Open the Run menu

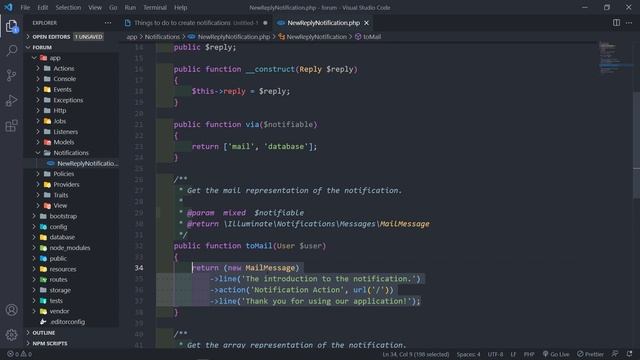pyautogui.click(x=130, y=7)
